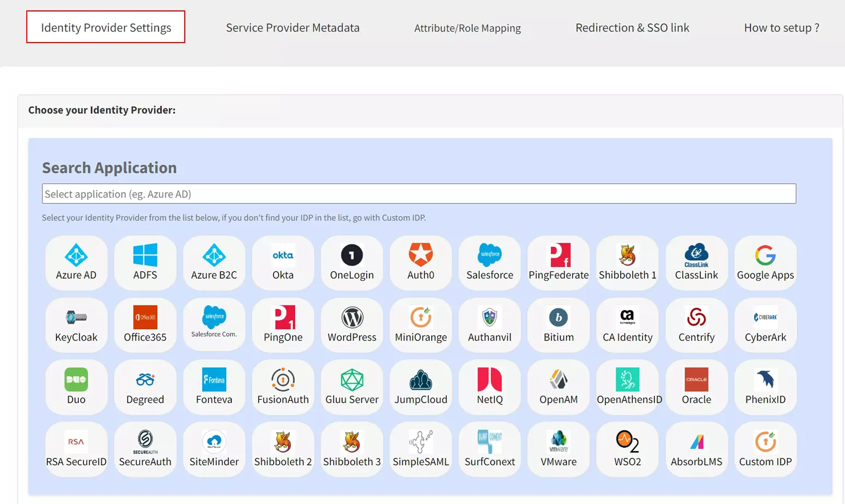The width and height of the screenshot is (845, 504).
Task: Select the WordPress identity provider
Action: click(352, 325)
